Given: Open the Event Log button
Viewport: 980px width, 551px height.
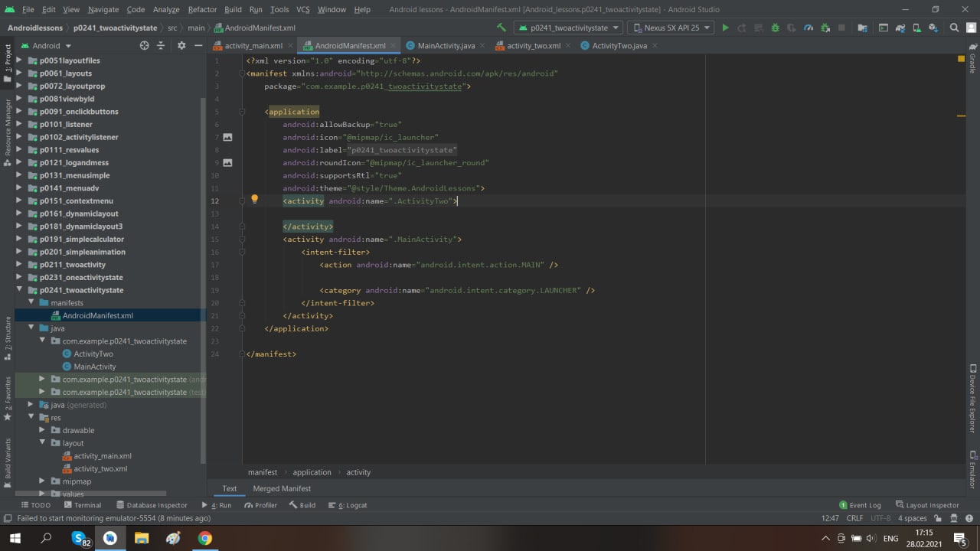Looking at the screenshot, I should tap(860, 505).
